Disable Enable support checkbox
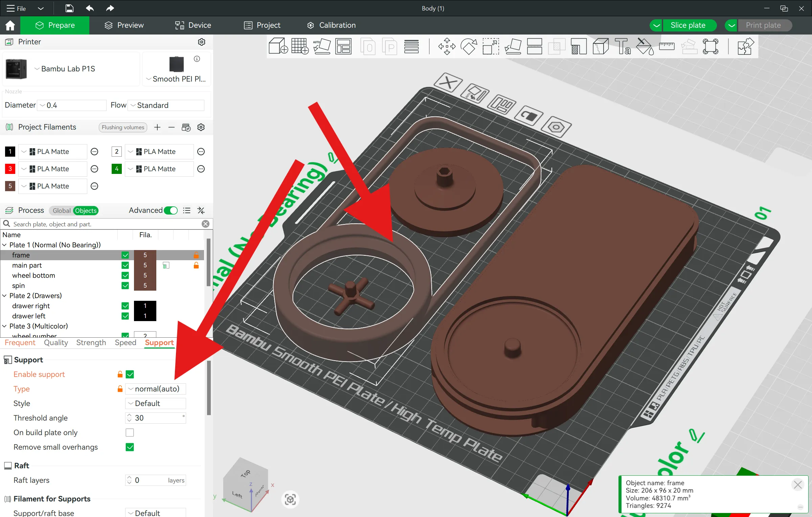 click(130, 374)
